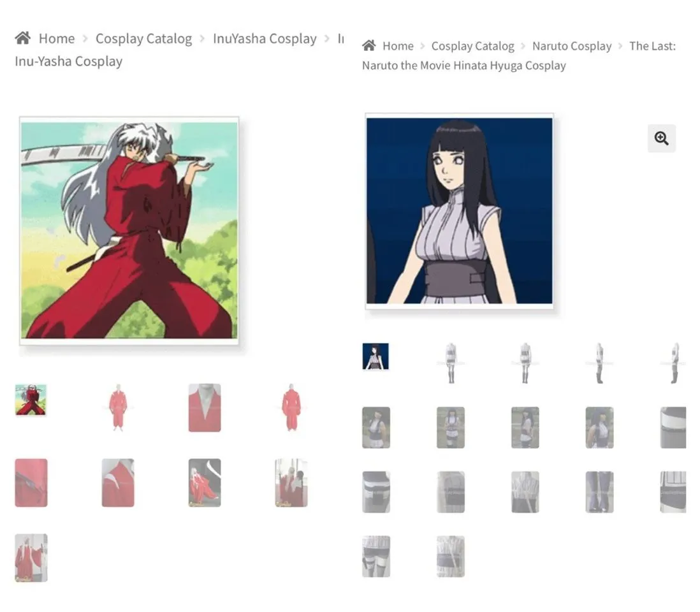Click 'Naruto the Movie Hinata Hyuga Cosplay' breadcrumb text
The image size is (700, 612).
tap(464, 66)
